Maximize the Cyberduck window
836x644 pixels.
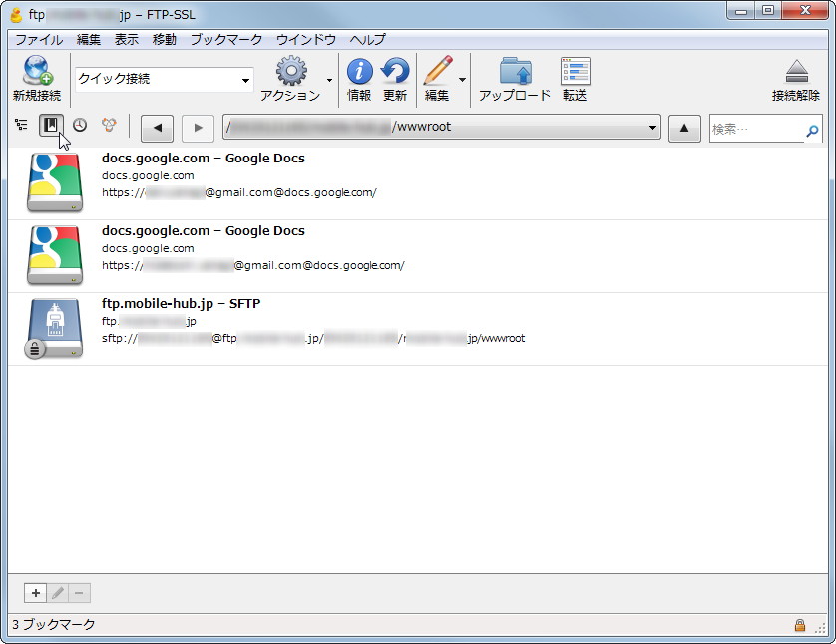pos(768,10)
